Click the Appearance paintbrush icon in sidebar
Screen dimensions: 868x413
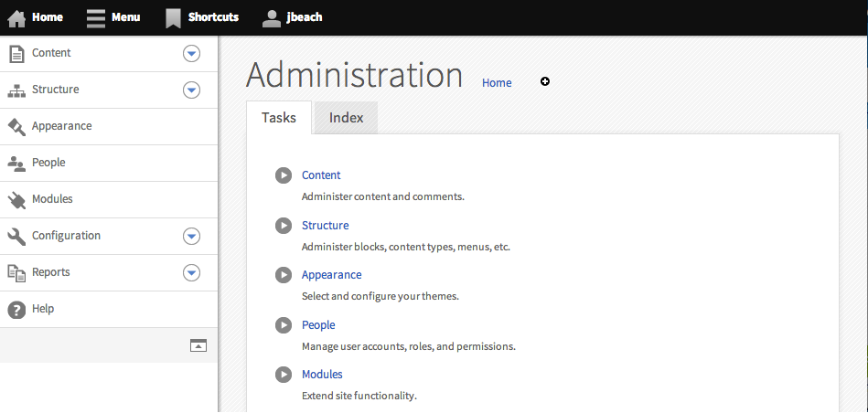point(16,127)
